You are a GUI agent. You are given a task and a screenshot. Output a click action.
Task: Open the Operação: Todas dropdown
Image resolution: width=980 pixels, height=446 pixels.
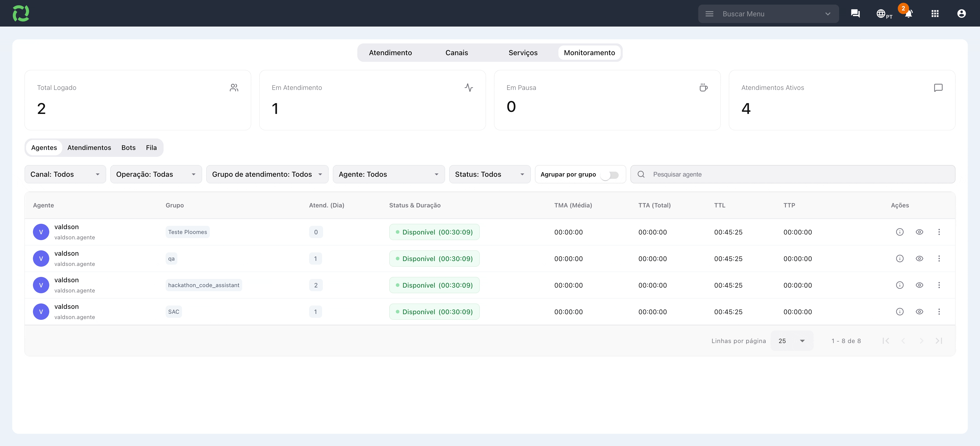tap(156, 174)
